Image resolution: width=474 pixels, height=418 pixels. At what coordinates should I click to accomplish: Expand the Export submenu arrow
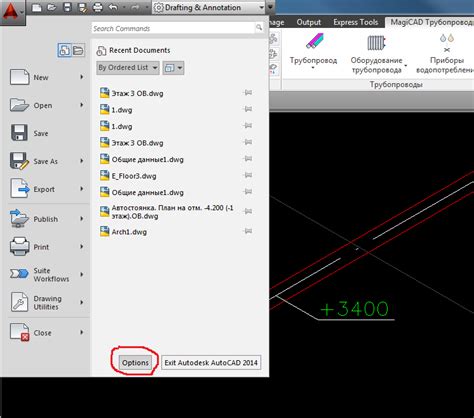(x=81, y=189)
